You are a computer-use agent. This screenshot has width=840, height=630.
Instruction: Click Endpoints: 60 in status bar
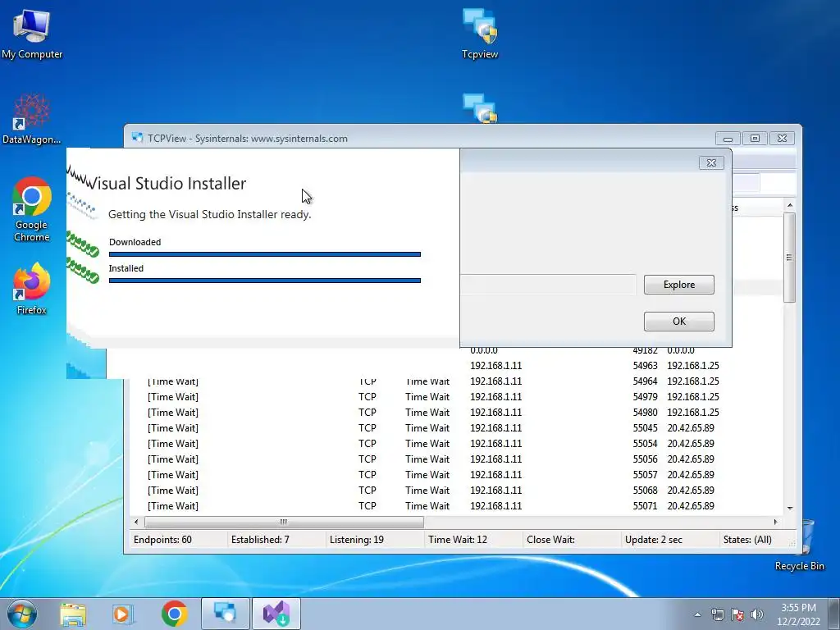(162, 540)
